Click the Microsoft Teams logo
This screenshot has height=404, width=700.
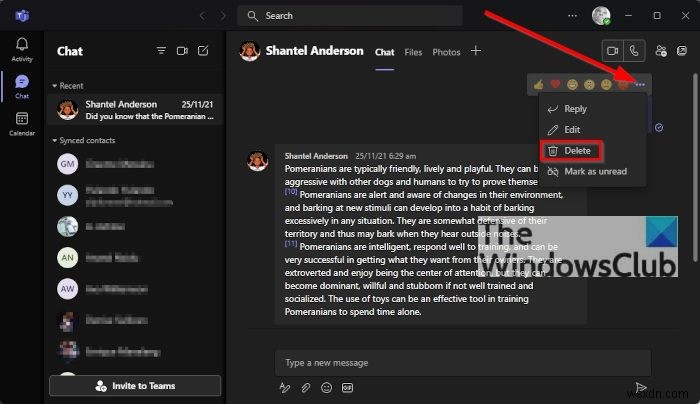pos(22,16)
